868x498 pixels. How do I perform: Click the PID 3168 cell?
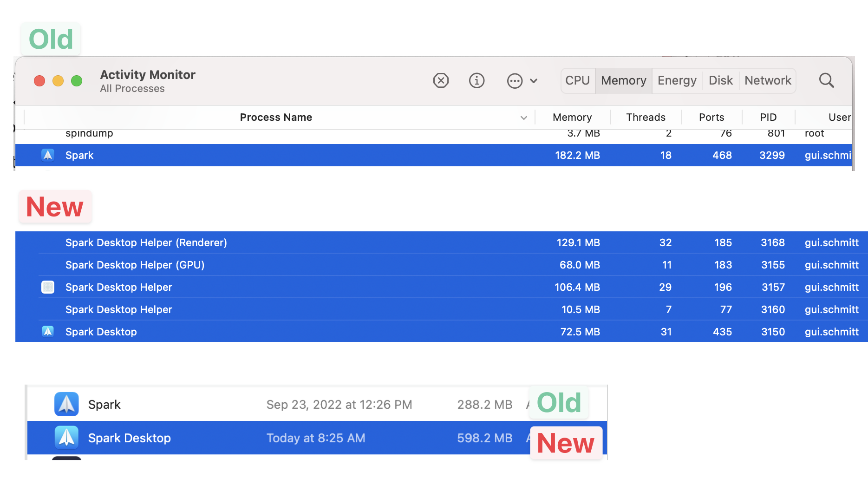[x=773, y=242]
